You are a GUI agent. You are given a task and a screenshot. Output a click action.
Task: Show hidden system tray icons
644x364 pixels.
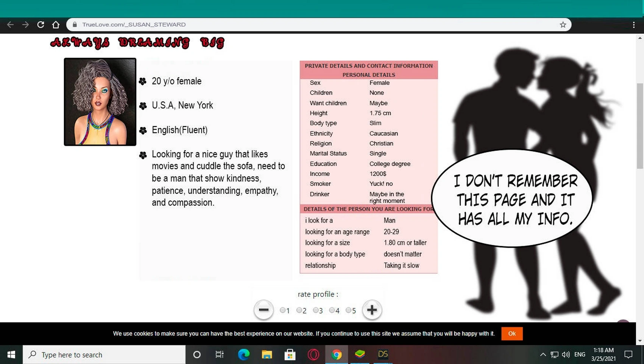coord(543,355)
